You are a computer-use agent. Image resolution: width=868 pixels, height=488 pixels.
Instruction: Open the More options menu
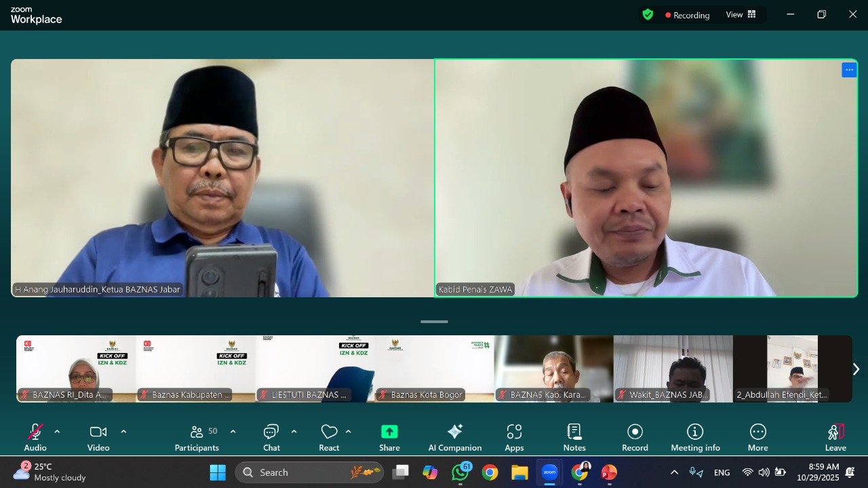[757, 437]
